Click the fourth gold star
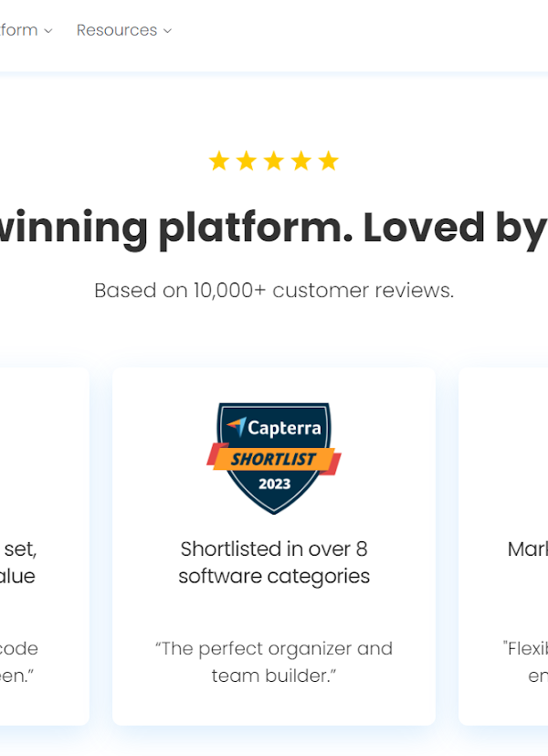Screen dimensions: 548x756 301,161
